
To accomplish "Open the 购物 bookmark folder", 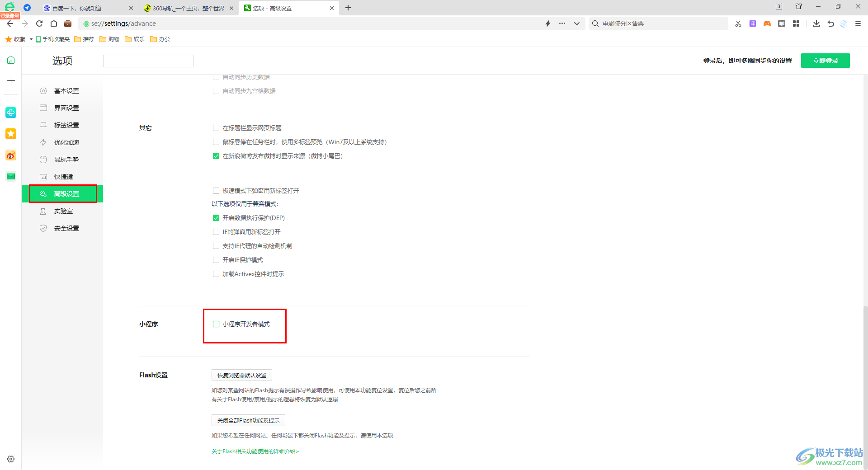I will pos(109,39).
